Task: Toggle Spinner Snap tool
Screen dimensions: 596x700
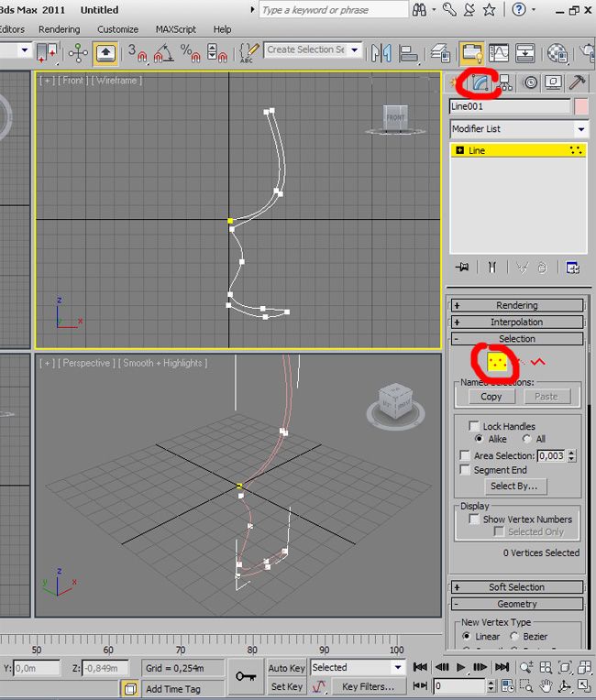Action: tap(217, 53)
